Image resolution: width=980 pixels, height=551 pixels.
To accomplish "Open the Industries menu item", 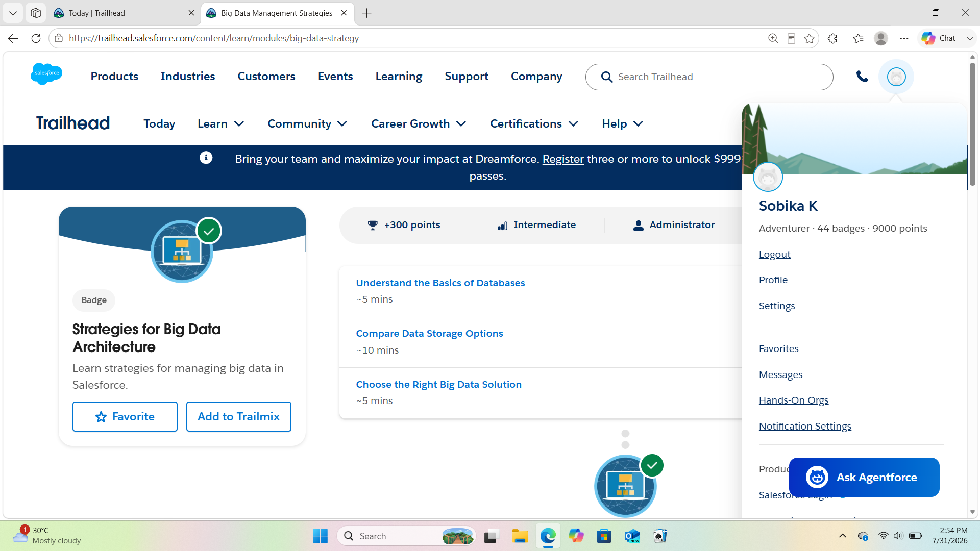I will click(188, 76).
